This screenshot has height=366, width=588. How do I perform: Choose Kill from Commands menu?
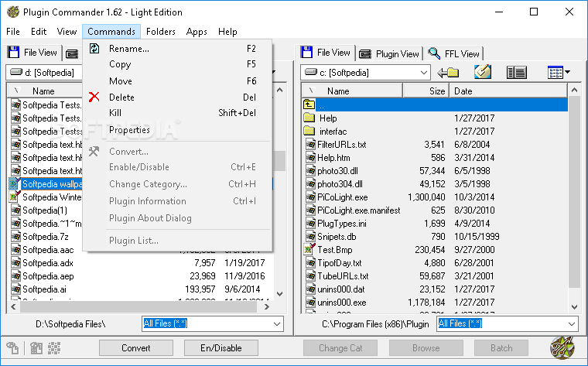point(177,113)
